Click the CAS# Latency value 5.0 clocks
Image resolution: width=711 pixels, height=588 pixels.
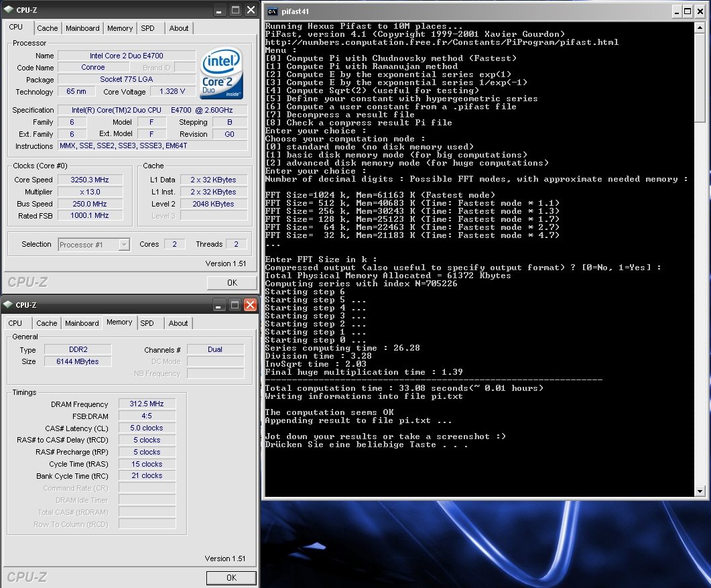[147, 428]
